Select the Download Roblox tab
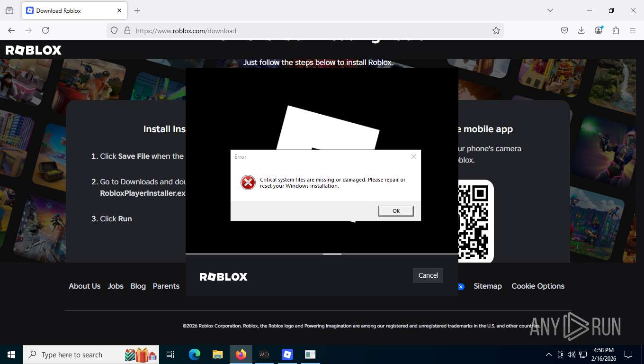 (74, 10)
